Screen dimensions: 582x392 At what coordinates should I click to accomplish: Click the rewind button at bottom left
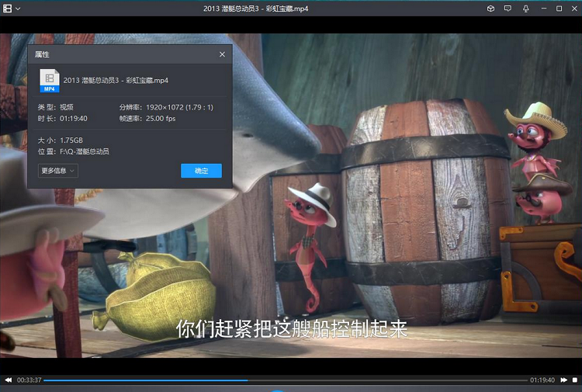[8, 380]
